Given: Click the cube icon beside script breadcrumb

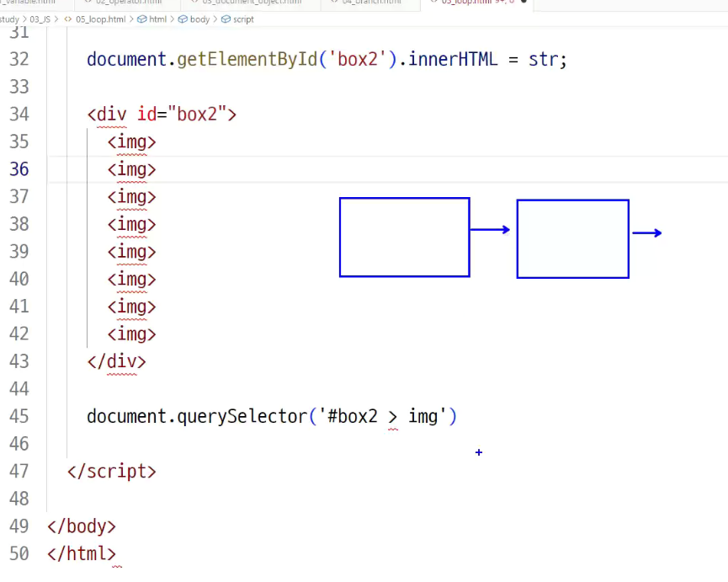Looking at the screenshot, I should click(226, 19).
